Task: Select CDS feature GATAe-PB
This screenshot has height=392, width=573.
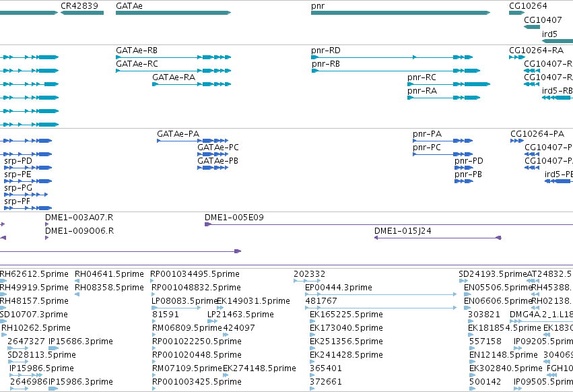Action: [217, 161]
